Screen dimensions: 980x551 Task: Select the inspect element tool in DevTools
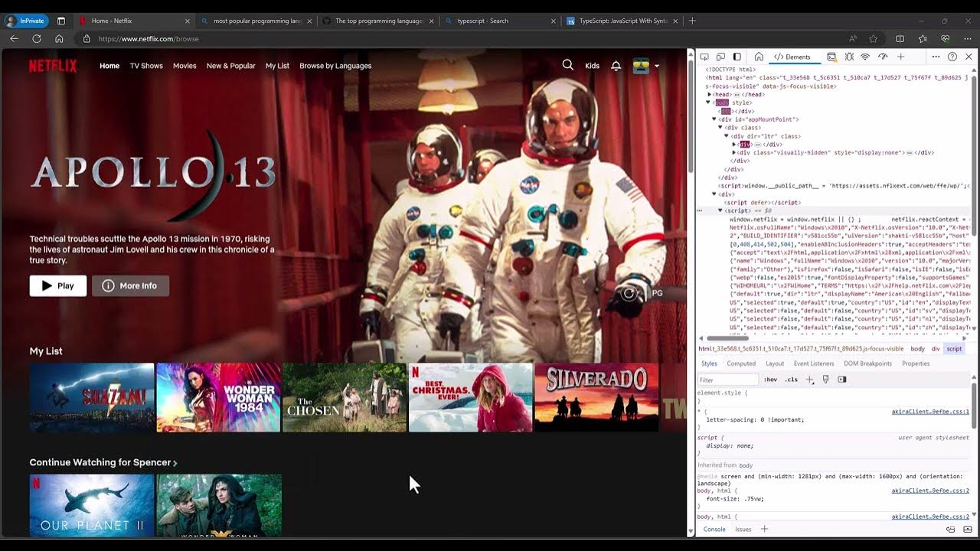point(704,57)
